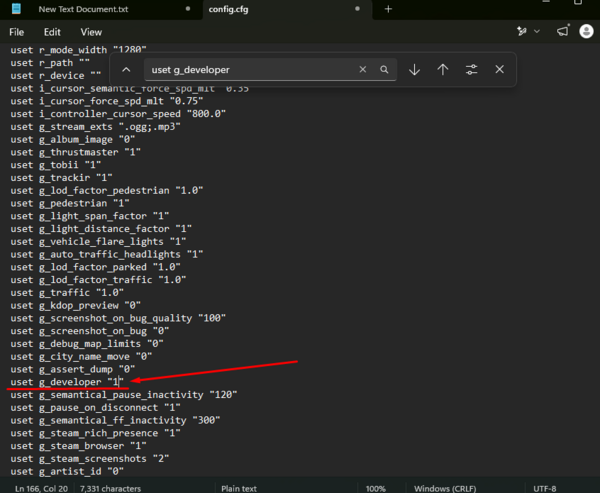Click the line uset r_device

tap(55, 76)
